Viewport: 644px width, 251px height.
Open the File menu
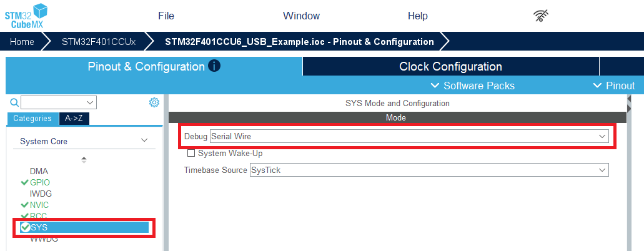[166, 16]
